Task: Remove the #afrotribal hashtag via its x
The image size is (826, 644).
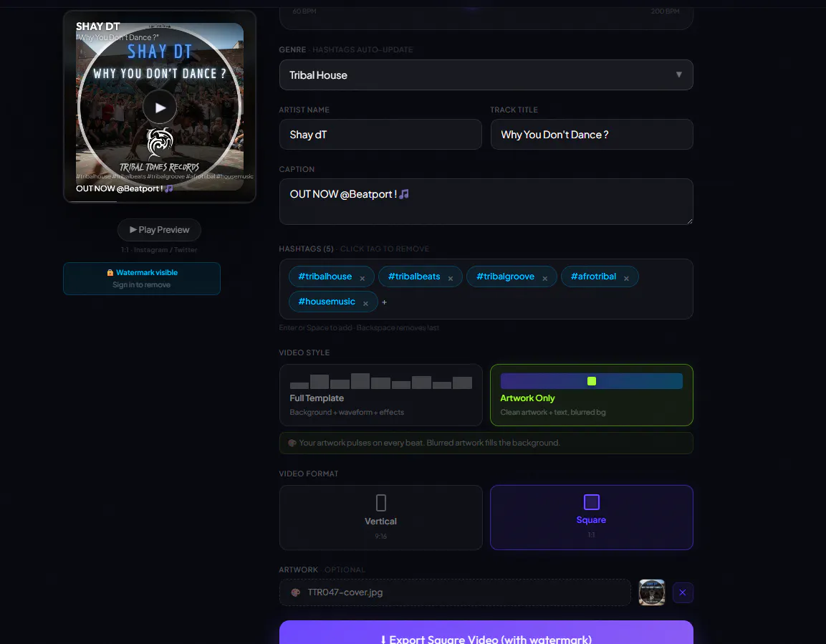Action: [626, 279]
